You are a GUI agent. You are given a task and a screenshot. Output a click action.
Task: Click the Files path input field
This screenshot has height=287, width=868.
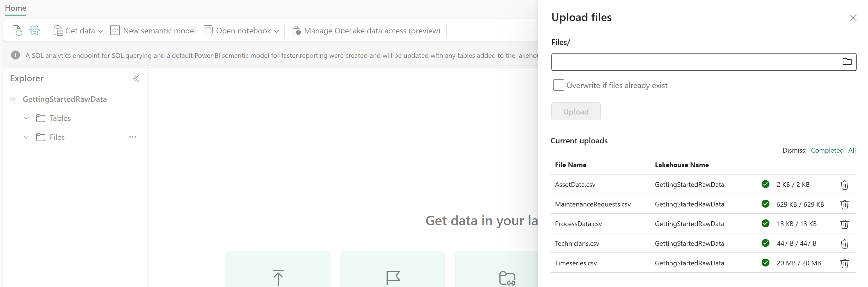pos(703,62)
